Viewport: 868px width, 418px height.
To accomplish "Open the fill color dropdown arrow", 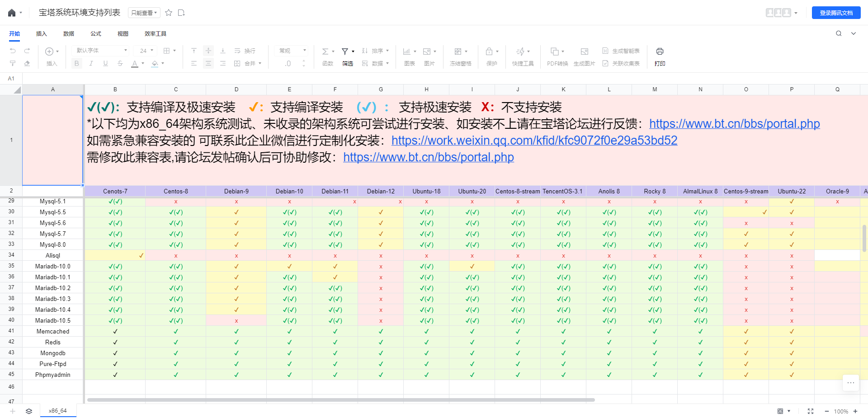I will (x=163, y=63).
